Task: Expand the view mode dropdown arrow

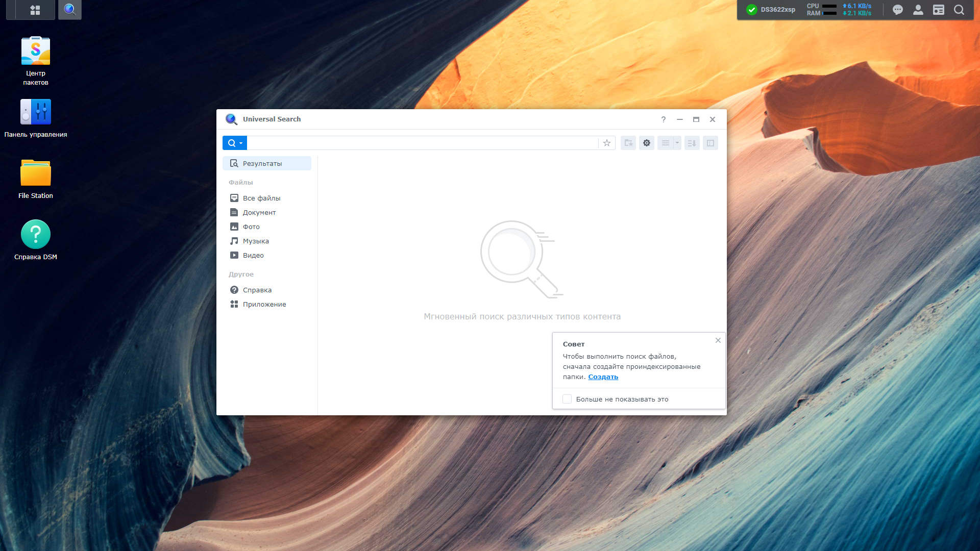Action: [x=677, y=143]
